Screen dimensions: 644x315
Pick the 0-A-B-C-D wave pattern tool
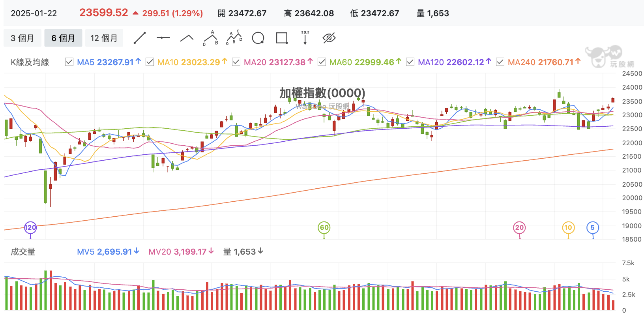pos(234,37)
